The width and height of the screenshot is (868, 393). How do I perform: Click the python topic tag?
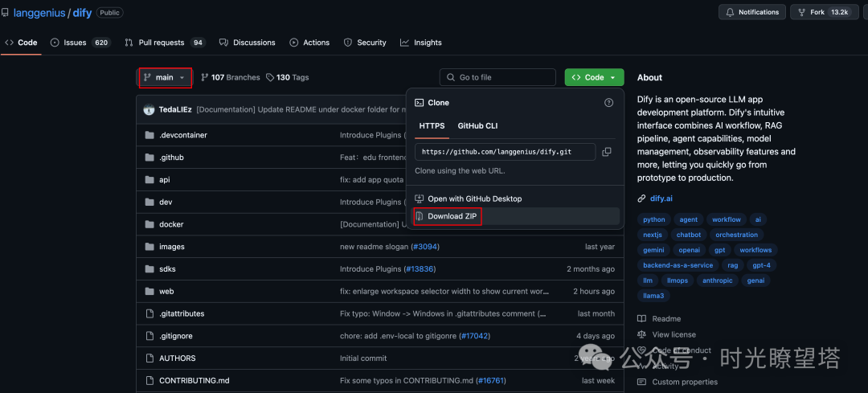(x=653, y=219)
